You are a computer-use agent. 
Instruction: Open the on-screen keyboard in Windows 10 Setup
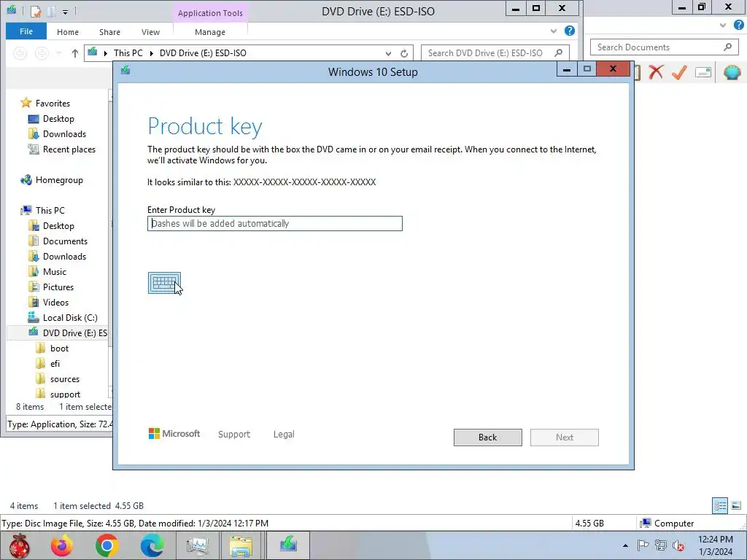click(x=164, y=283)
